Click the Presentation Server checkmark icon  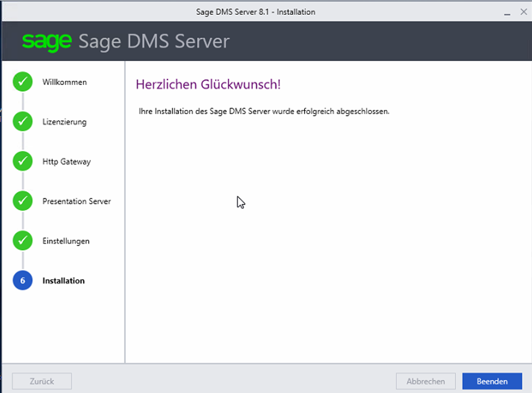pyautogui.click(x=23, y=201)
